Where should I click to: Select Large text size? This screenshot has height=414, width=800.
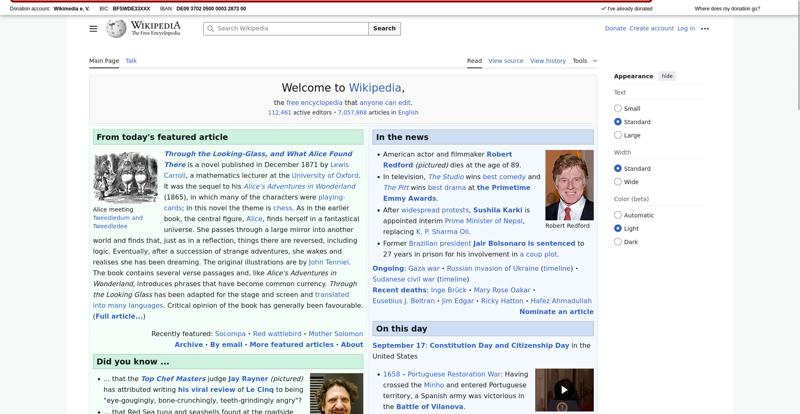(618, 135)
